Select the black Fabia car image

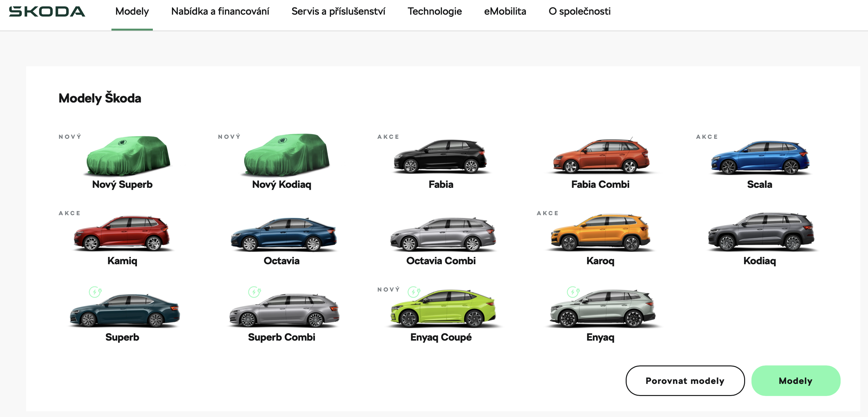pos(440,156)
